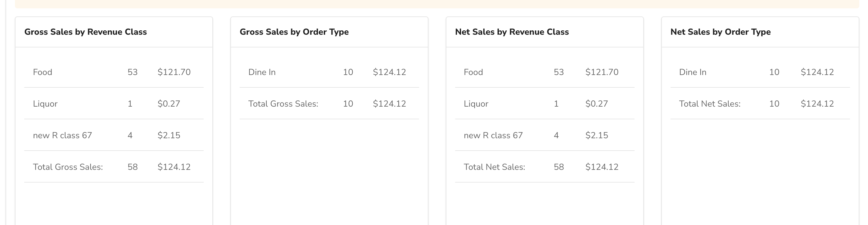Select Liquor row label in Net Sales by Revenue Class
Screen dimensions: 868x225
(476, 104)
